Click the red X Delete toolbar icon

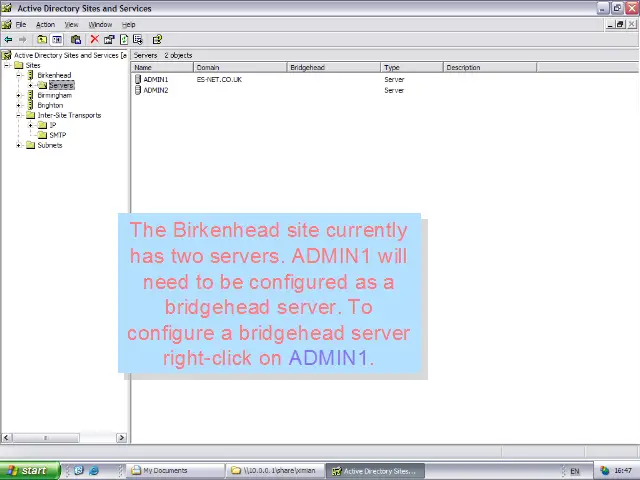click(x=95, y=39)
